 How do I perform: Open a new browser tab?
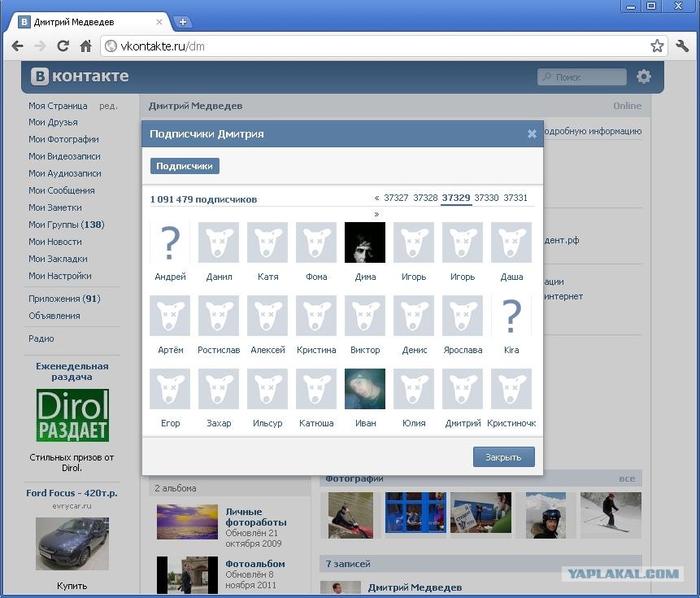pyautogui.click(x=183, y=21)
